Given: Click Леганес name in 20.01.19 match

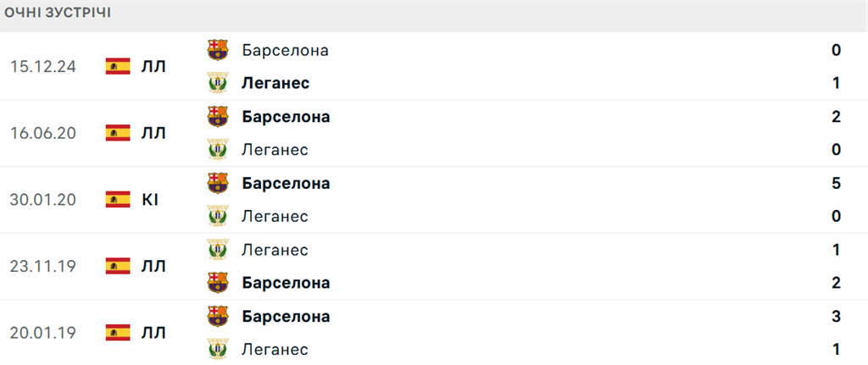Looking at the screenshot, I should 275,349.
